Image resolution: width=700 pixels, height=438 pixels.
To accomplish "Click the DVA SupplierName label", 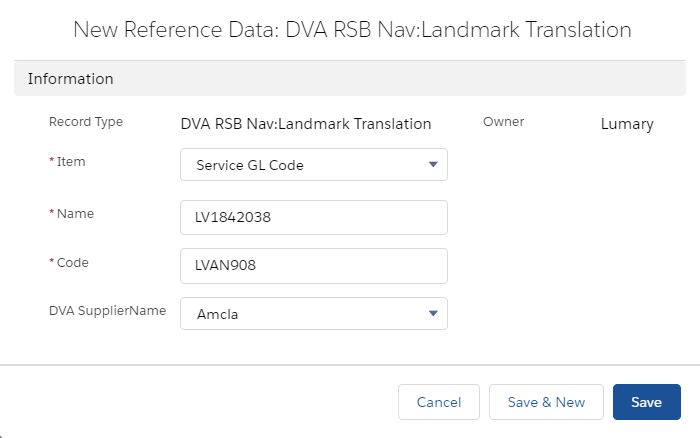I will click(x=108, y=311).
